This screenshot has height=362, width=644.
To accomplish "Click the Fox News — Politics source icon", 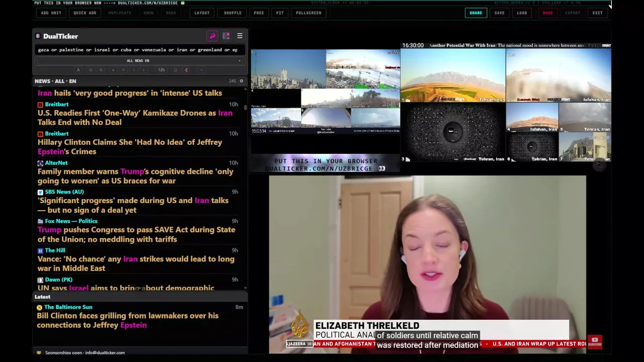I will 40,221.
